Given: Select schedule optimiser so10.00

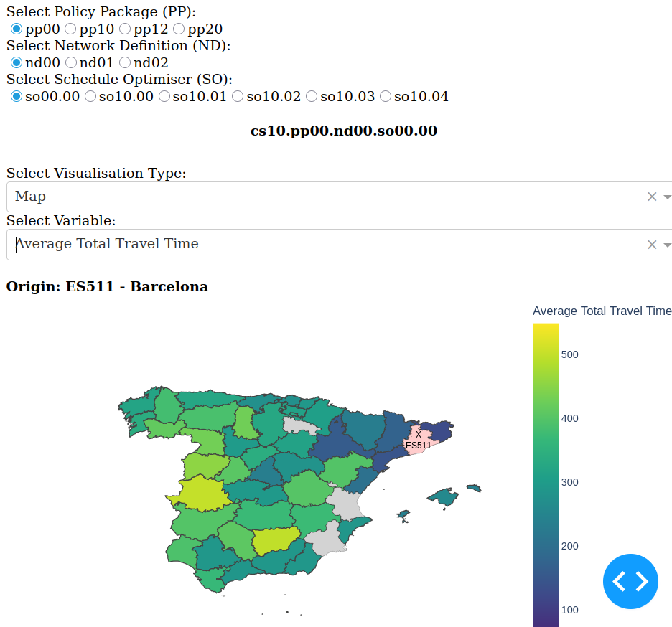Looking at the screenshot, I should click(x=90, y=96).
